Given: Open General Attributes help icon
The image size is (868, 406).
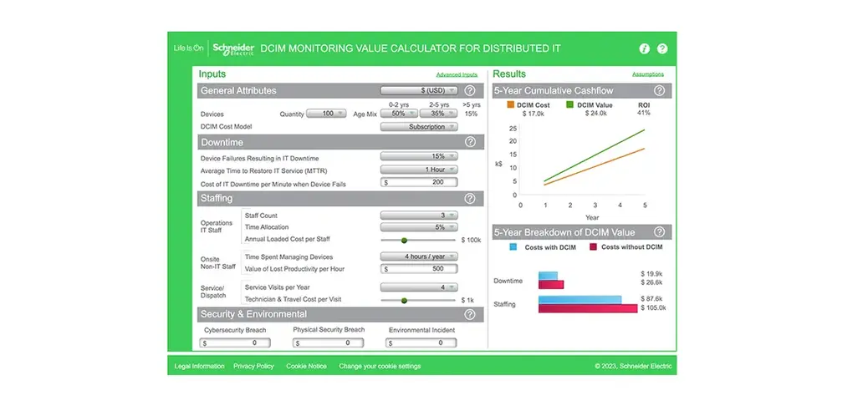Looking at the screenshot, I should [470, 91].
